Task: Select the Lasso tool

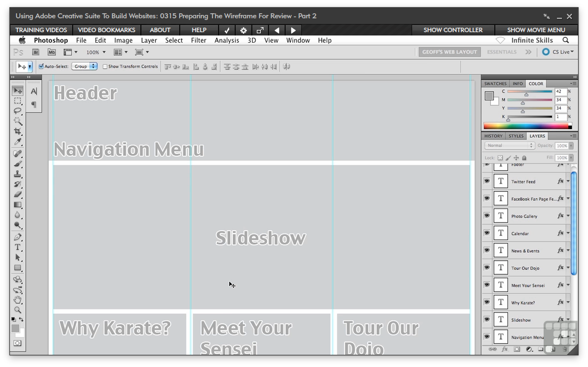Action: tap(18, 111)
